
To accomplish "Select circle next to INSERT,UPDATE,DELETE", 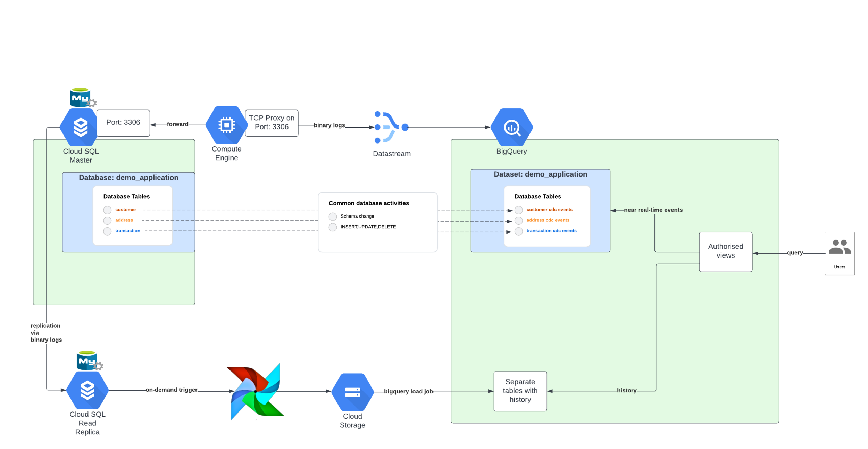I will click(332, 227).
